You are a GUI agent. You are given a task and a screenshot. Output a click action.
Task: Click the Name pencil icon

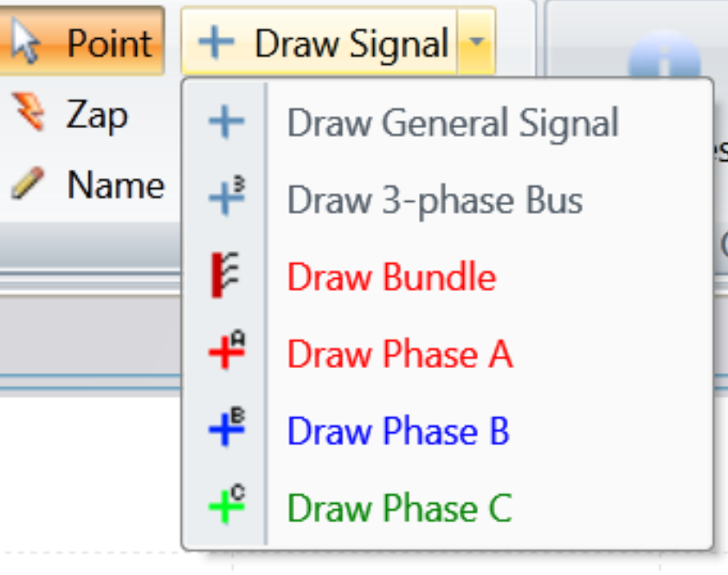point(28,184)
